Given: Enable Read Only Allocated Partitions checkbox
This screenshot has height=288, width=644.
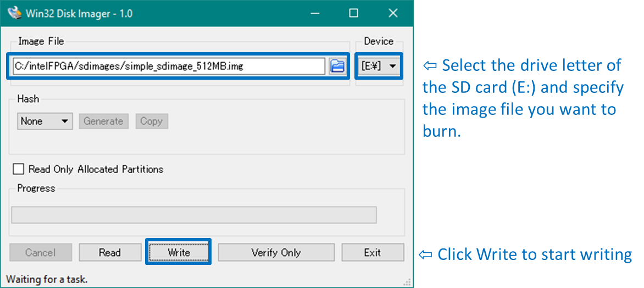Looking at the screenshot, I should [x=19, y=169].
